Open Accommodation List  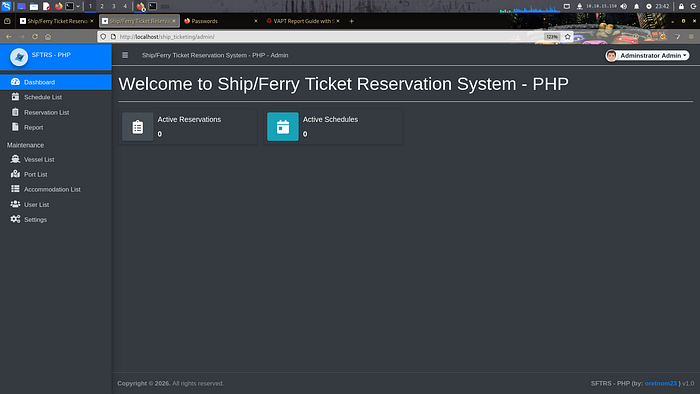tap(56, 189)
